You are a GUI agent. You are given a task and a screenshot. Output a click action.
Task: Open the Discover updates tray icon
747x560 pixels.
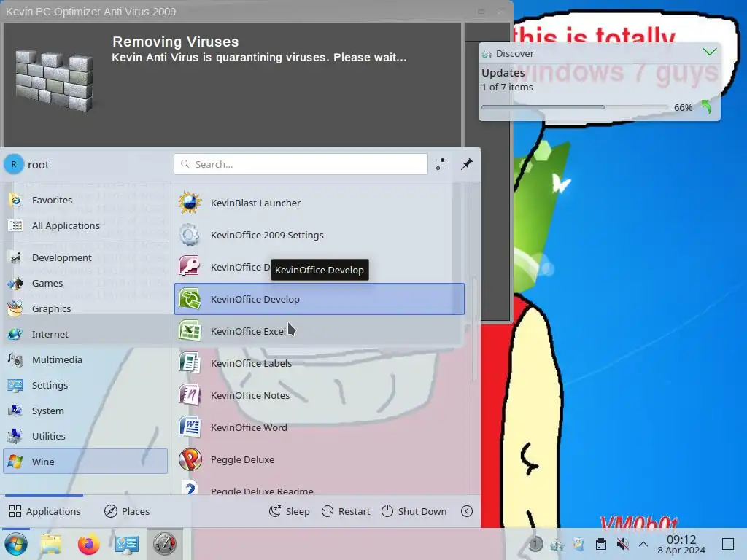click(x=557, y=543)
